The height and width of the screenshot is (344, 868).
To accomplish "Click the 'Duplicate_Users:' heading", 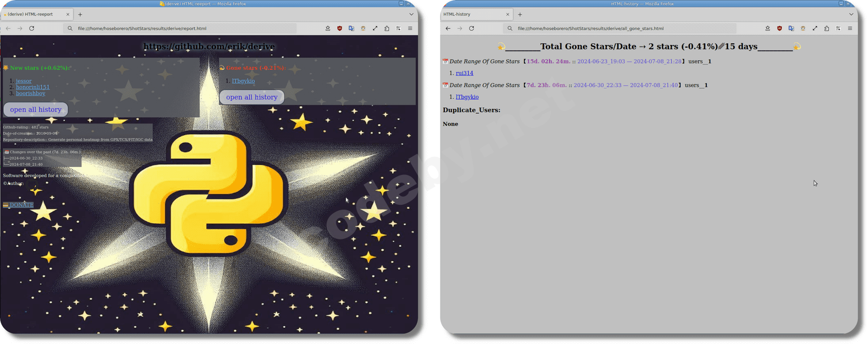I will coord(471,110).
